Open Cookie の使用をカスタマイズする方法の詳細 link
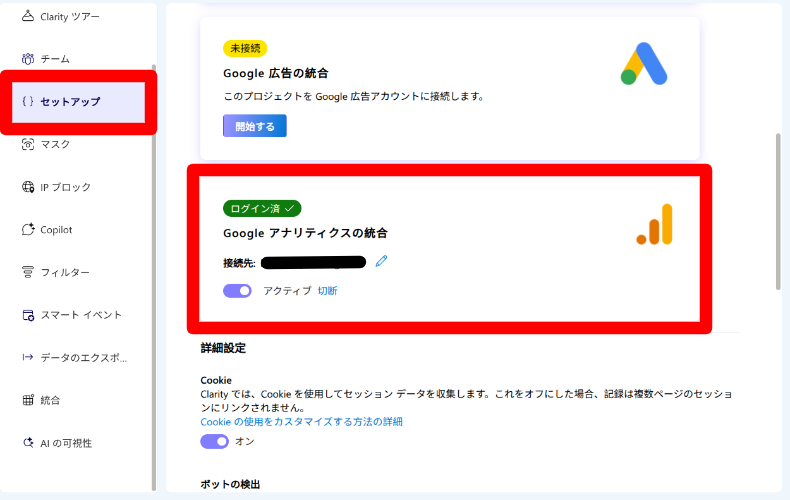The width and height of the screenshot is (790, 500). click(301, 422)
